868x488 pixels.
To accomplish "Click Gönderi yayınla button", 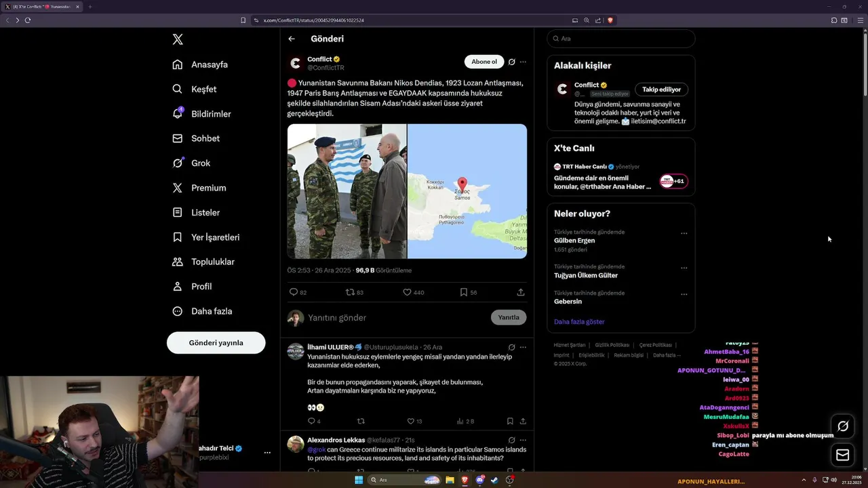I will click(x=216, y=342).
